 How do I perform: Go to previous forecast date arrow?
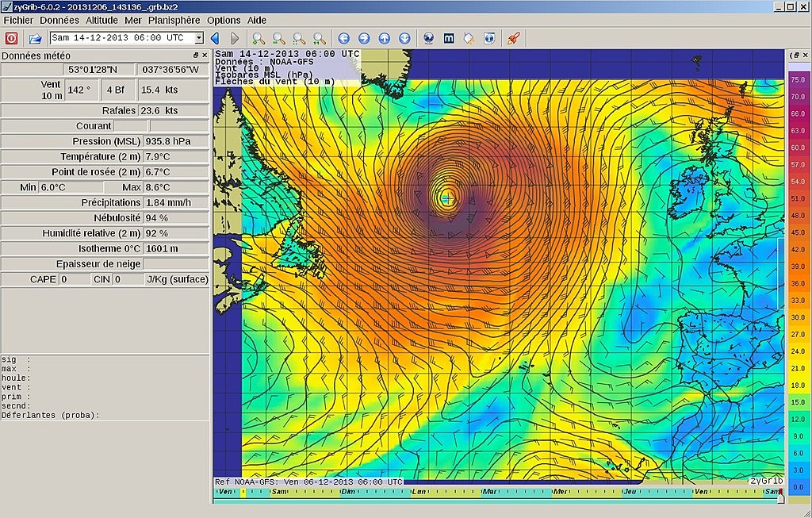click(x=215, y=38)
